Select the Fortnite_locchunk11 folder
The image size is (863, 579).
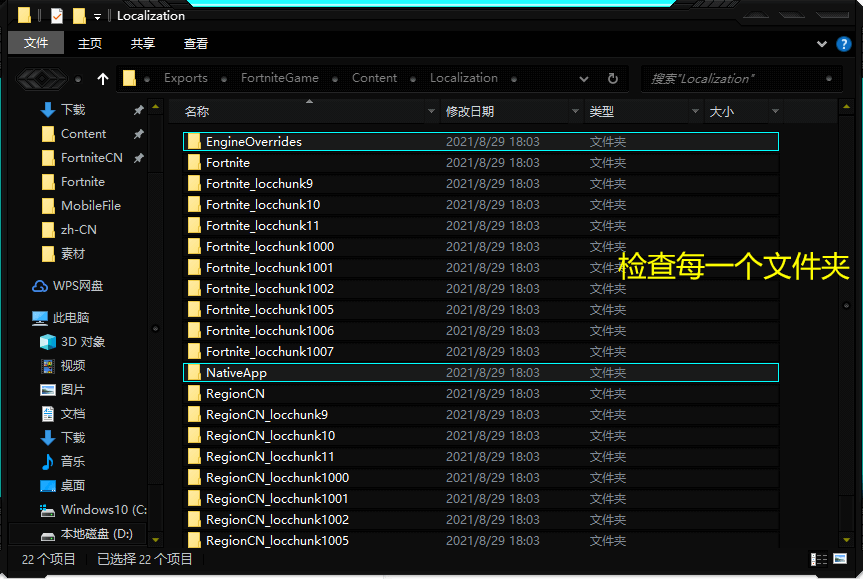click(x=480, y=226)
